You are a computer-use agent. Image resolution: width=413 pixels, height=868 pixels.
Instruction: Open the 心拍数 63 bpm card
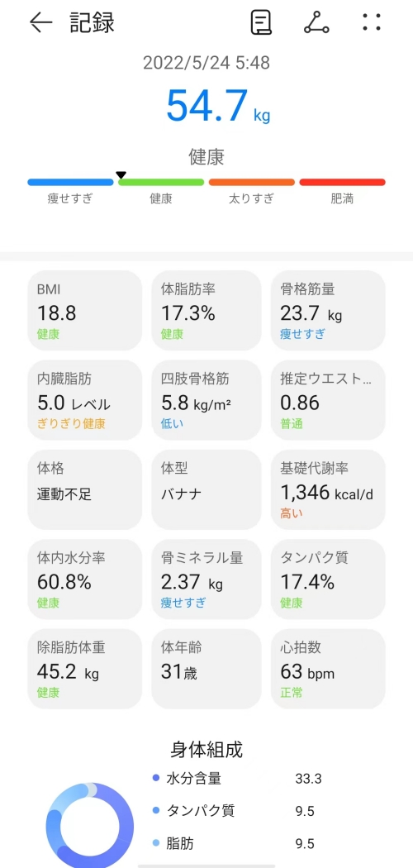coord(328,670)
